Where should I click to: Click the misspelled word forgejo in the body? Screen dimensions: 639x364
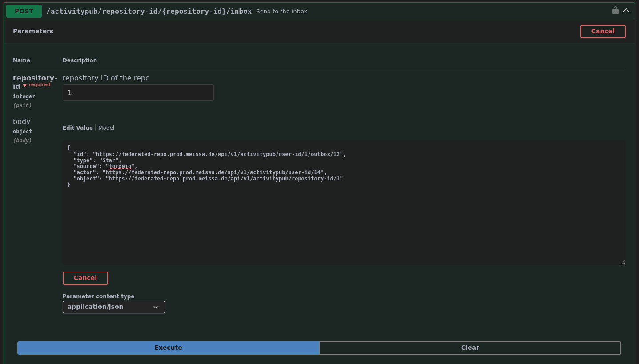click(x=120, y=166)
